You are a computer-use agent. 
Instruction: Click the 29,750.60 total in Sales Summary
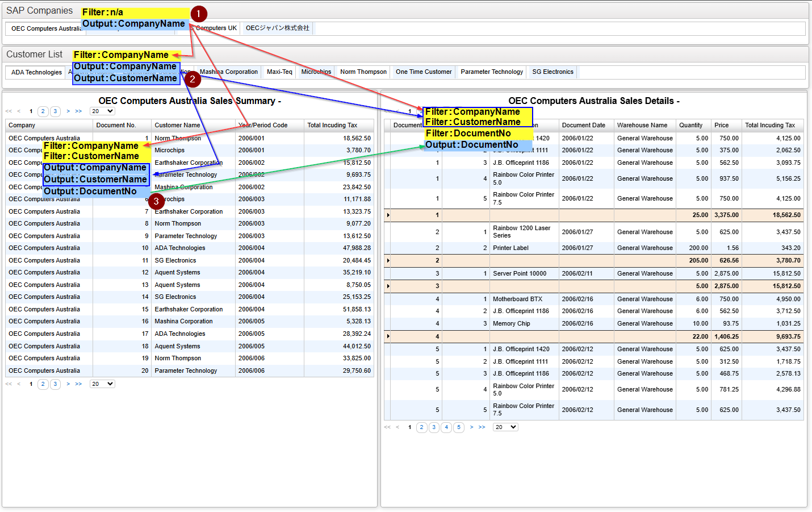coord(357,371)
